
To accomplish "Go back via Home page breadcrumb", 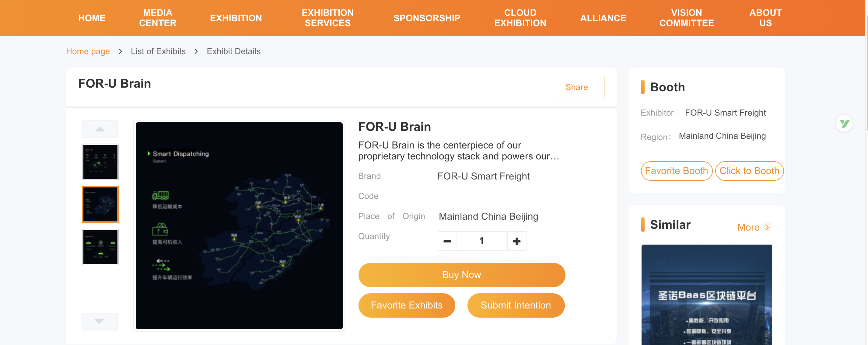I will coord(88,51).
